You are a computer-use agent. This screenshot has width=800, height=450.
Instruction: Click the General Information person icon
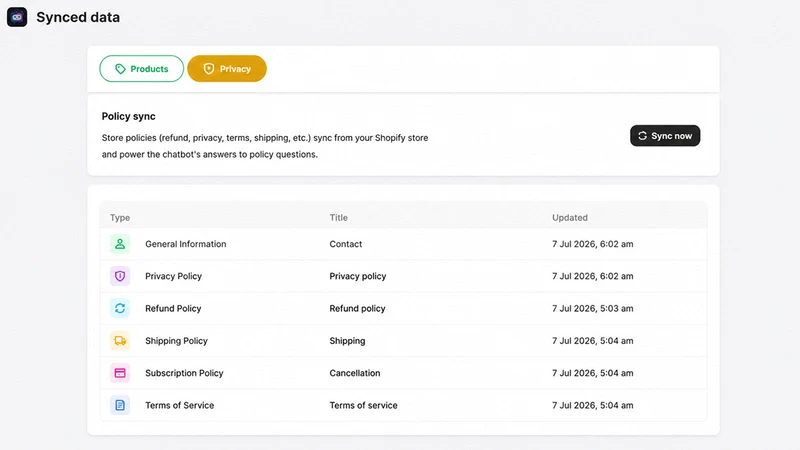120,244
